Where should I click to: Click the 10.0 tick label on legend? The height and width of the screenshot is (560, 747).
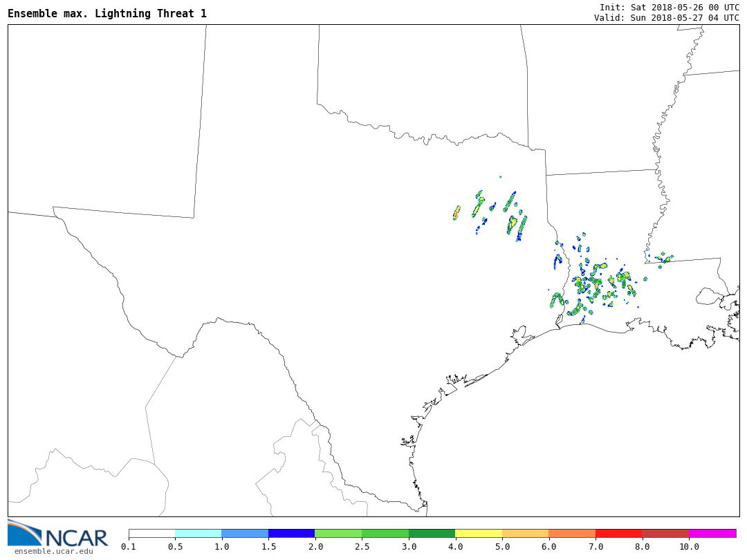[x=688, y=547]
